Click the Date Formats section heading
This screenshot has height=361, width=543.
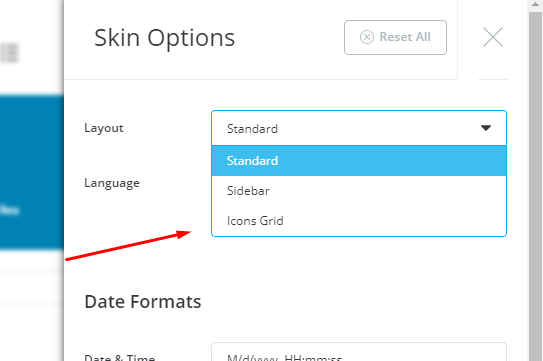point(143,302)
